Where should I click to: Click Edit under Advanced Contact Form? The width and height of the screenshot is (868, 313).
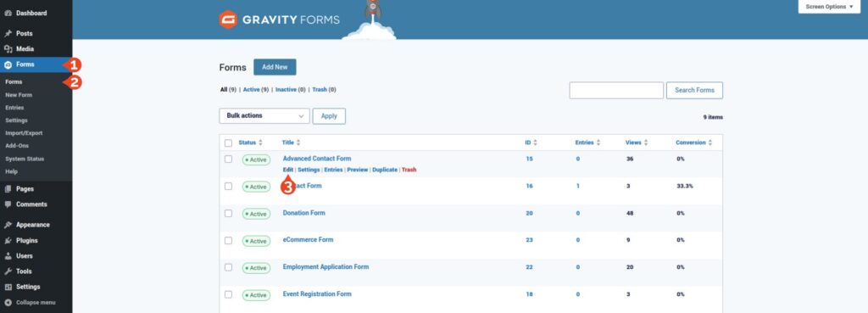pyautogui.click(x=288, y=170)
